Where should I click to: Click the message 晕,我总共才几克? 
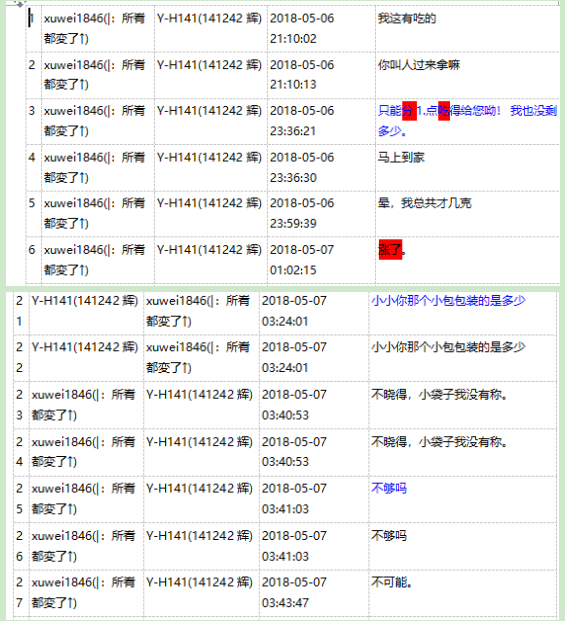click(424, 203)
